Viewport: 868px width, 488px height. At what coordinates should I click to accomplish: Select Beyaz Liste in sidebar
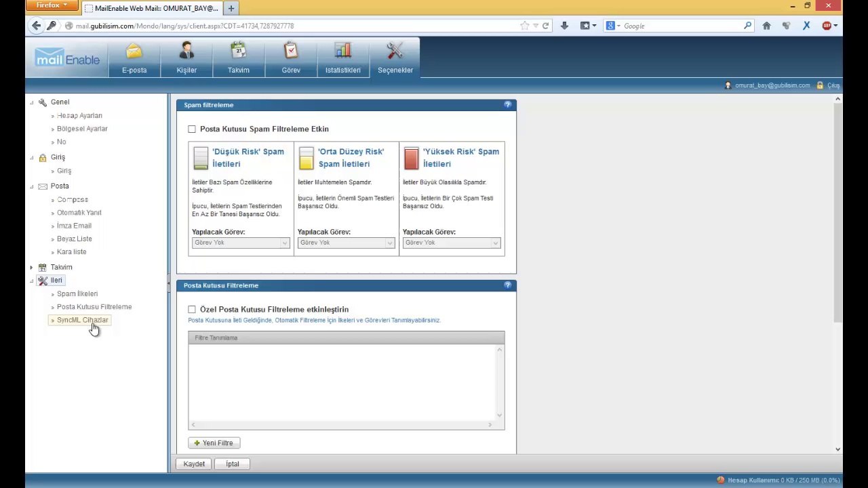75,239
